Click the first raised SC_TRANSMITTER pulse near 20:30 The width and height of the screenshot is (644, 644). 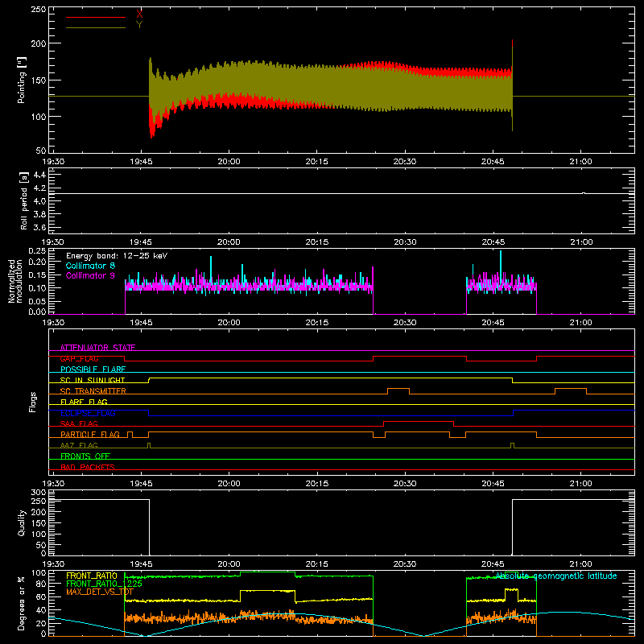398,389
